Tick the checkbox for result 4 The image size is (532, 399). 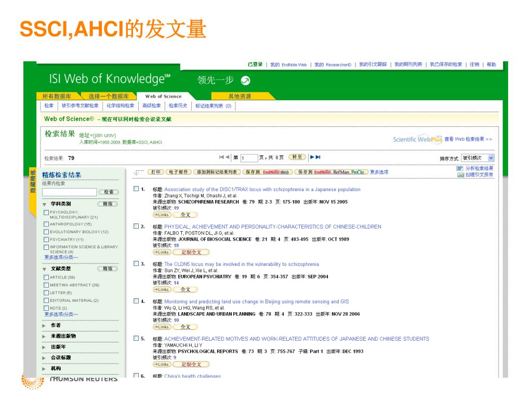coord(136,301)
